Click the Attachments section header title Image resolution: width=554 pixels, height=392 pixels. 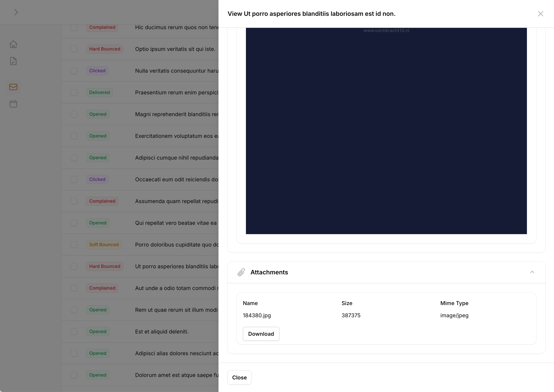point(269,272)
